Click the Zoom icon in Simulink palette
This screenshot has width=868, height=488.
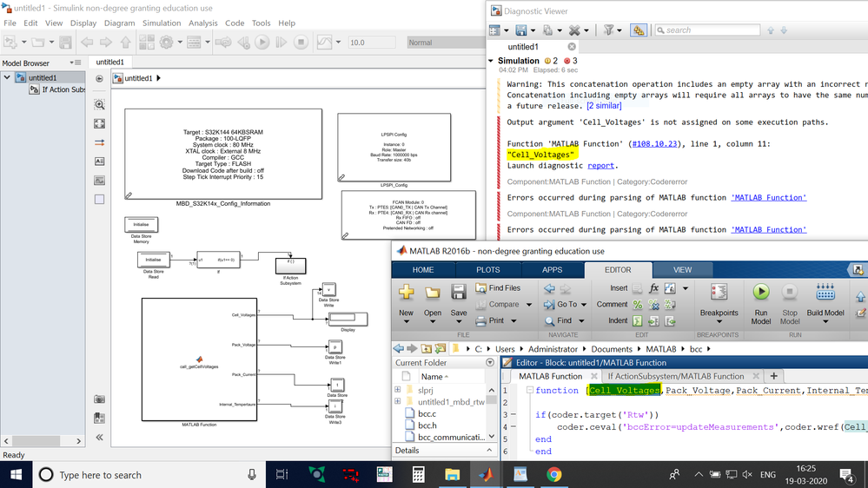100,104
